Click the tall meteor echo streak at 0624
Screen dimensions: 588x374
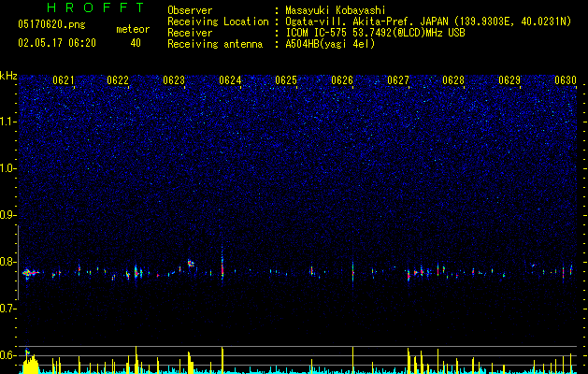click(222, 263)
